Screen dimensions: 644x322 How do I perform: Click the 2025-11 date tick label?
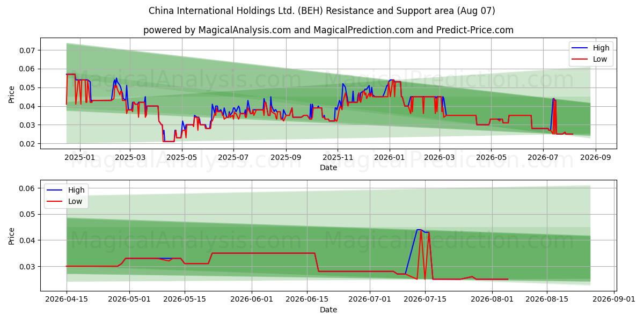pyautogui.click(x=338, y=157)
